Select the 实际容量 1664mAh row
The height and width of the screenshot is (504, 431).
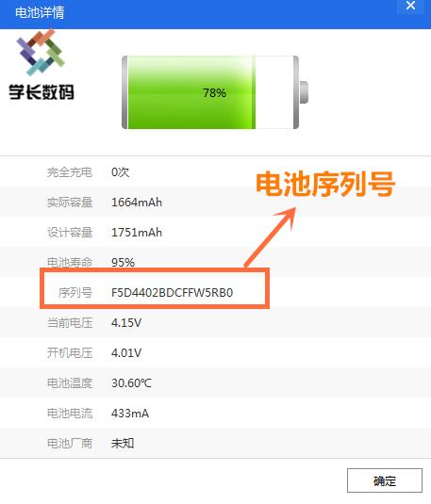(x=215, y=203)
